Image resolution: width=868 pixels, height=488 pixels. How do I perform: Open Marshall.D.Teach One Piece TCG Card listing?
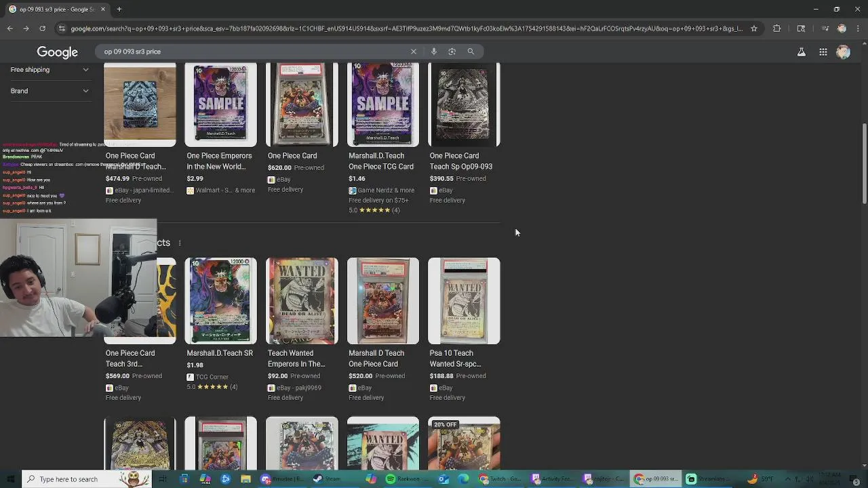click(380, 161)
